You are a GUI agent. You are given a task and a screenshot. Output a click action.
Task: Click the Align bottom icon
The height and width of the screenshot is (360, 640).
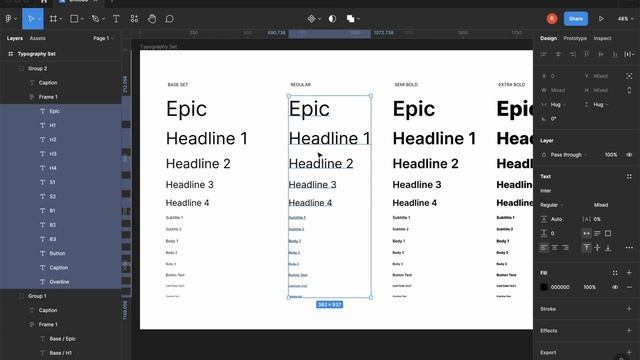coord(615,54)
